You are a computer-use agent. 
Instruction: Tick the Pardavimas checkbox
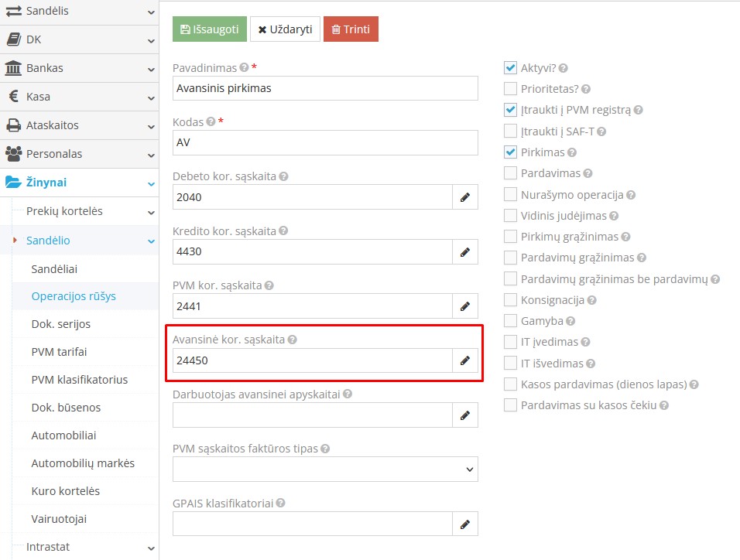(510, 172)
